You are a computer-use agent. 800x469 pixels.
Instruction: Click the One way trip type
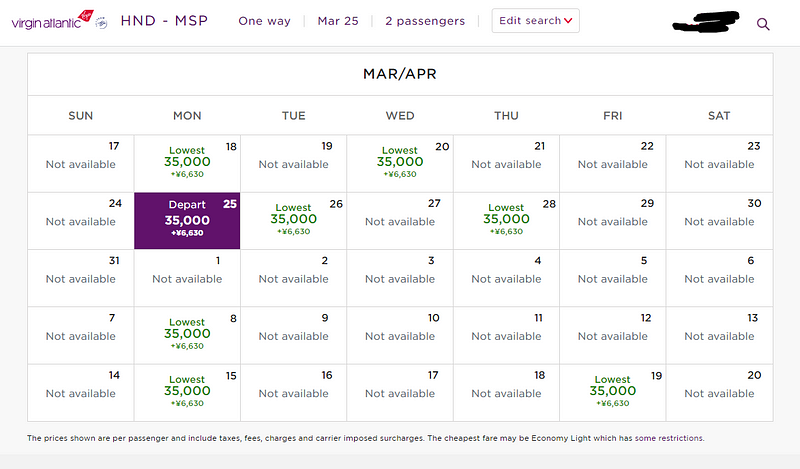pos(263,21)
